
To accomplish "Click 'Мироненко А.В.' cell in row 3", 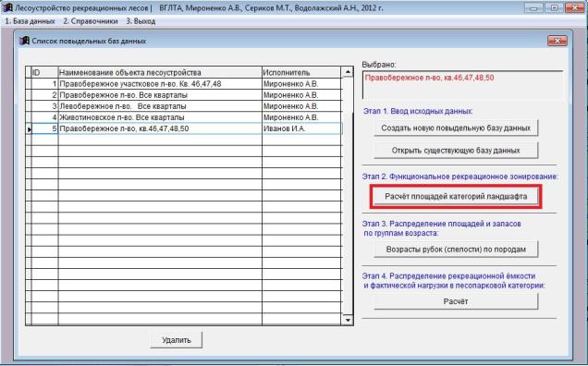I will click(301, 106).
